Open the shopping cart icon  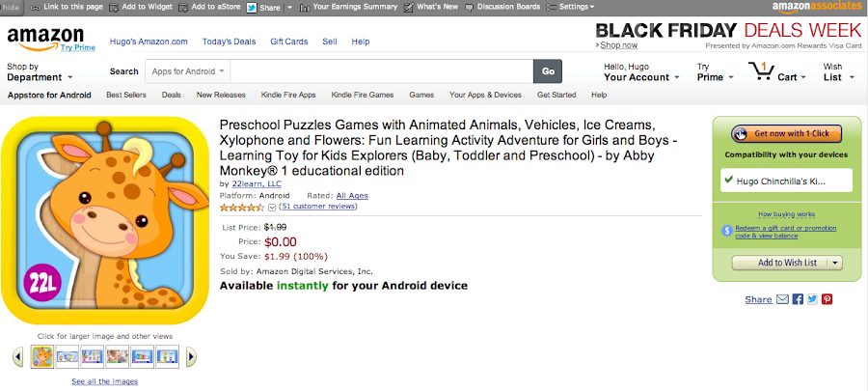(760, 71)
